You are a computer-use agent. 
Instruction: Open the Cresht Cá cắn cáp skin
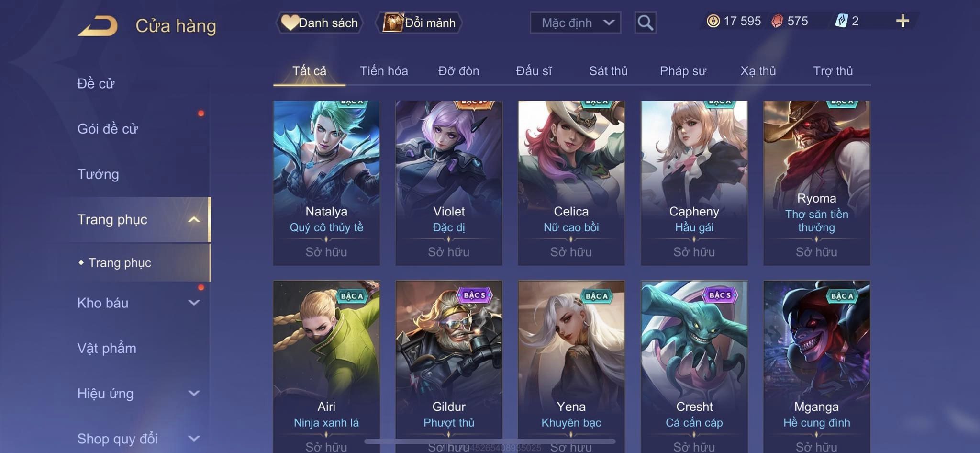(x=694, y=367)
